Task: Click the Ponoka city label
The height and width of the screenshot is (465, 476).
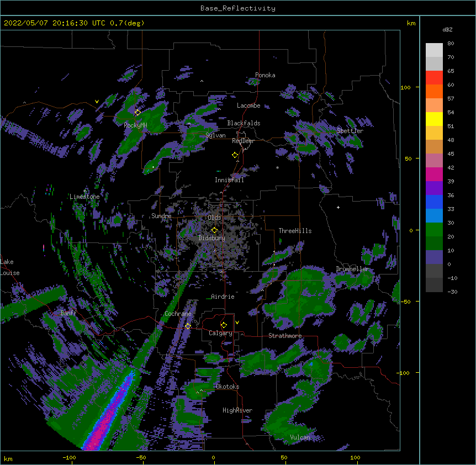Action: click(265, 75)
